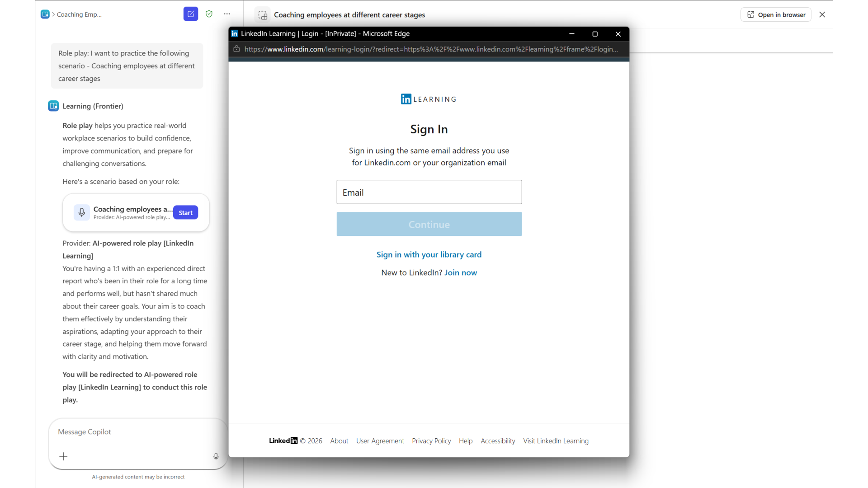868x488 pixels.
Task: Activate voice input microphone in message box
Action: (x=216, y=456)
